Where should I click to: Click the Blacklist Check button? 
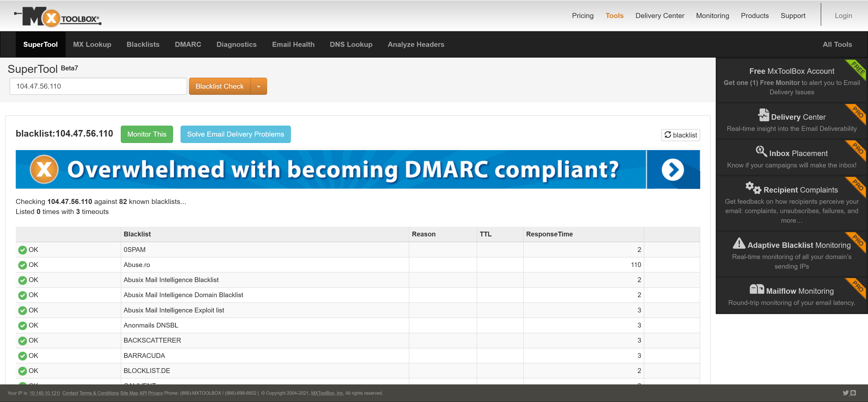[x=220, y=86]
